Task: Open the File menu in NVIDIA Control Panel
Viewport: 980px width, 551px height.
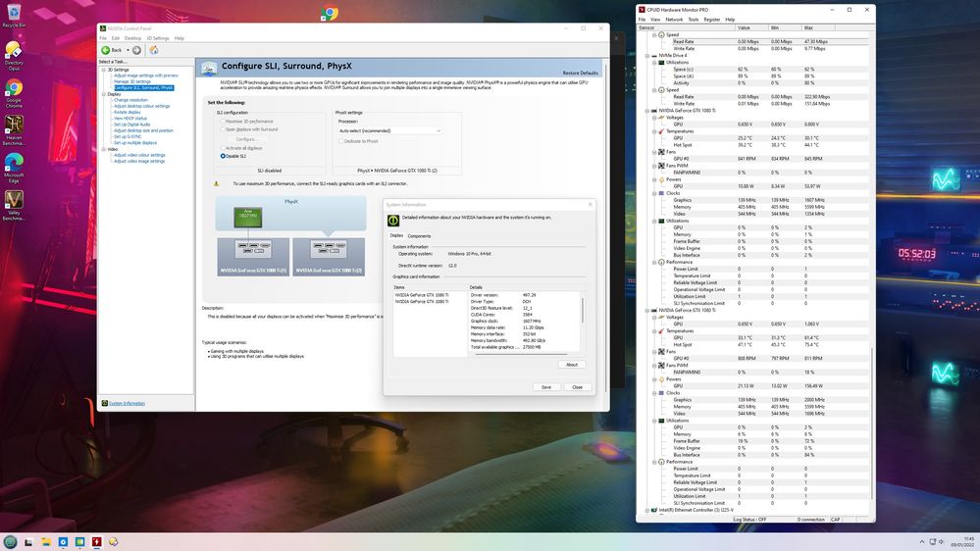Action: 103,38
